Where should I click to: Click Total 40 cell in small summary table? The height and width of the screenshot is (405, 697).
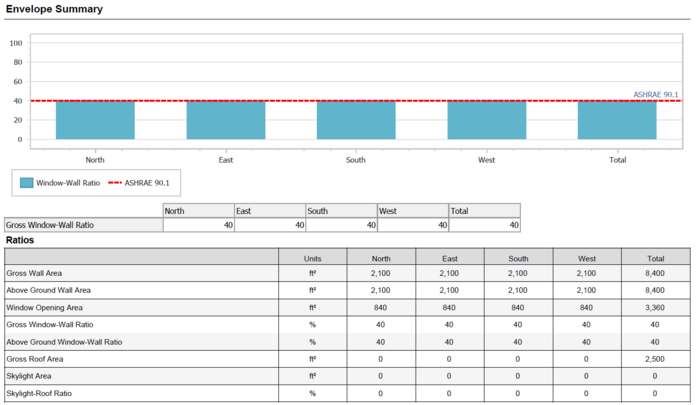coord(485,225)
